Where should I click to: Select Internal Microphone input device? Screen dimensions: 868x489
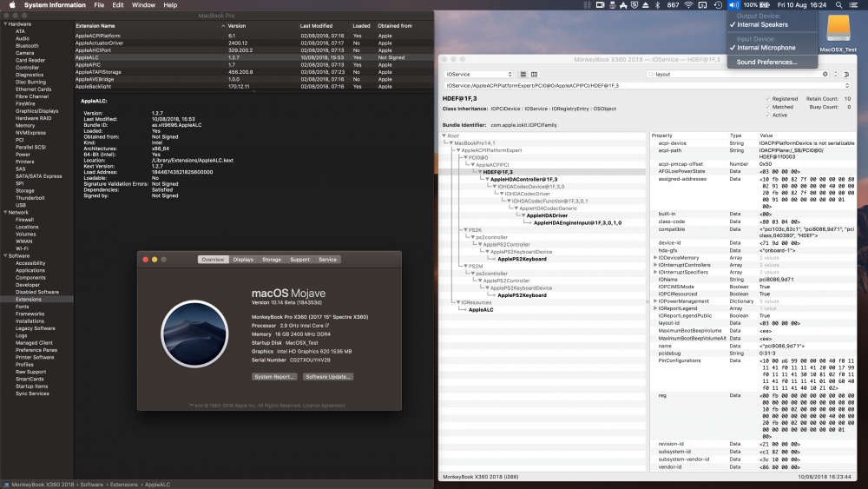point(773,48)
